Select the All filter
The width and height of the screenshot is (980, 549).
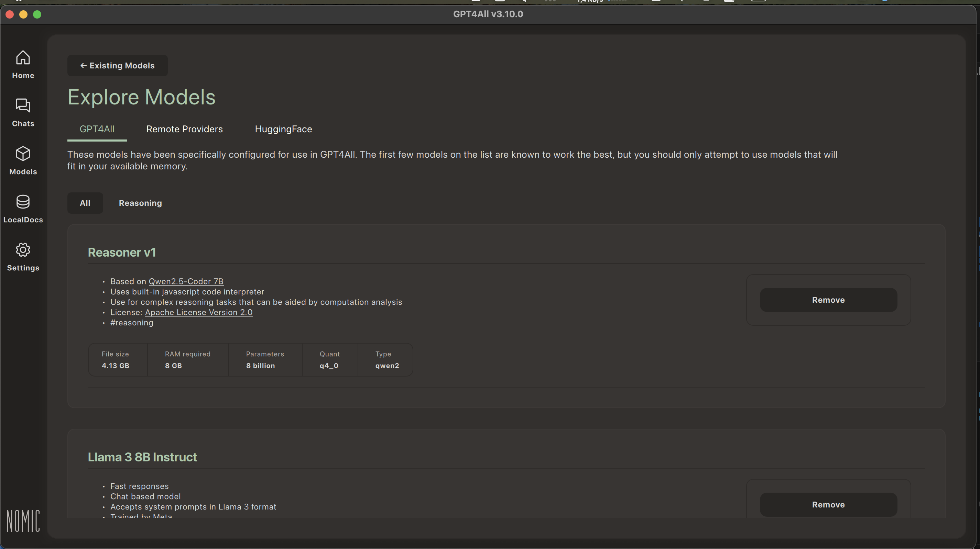(85, 203)
